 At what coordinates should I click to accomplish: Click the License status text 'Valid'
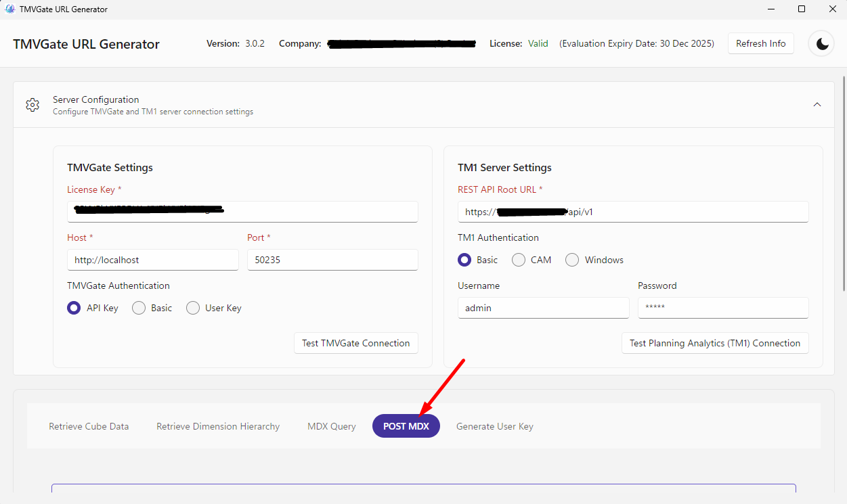pyautogui.click(x=538, y=43)
